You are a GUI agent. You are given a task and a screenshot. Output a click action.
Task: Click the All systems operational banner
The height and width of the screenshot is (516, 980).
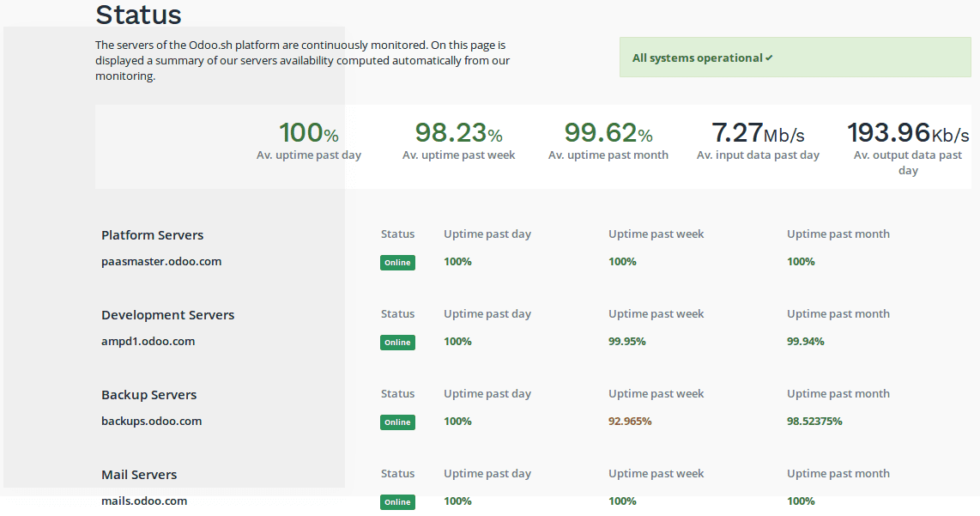pyautogui.click(x=795, y=57)
